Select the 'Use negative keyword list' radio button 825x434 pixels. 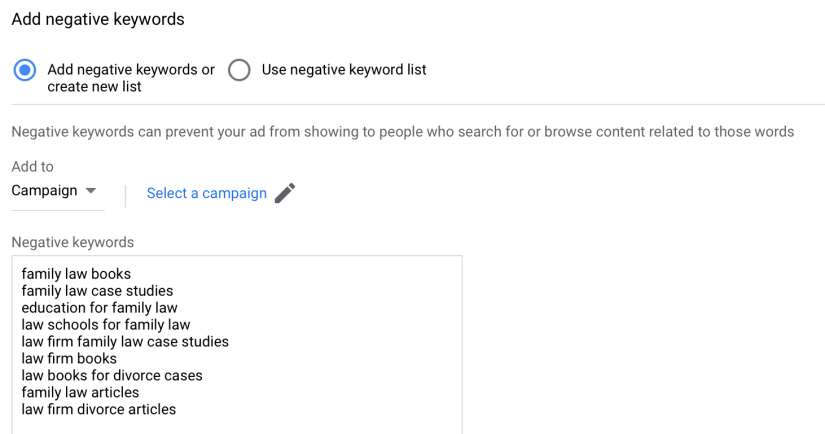239,70
